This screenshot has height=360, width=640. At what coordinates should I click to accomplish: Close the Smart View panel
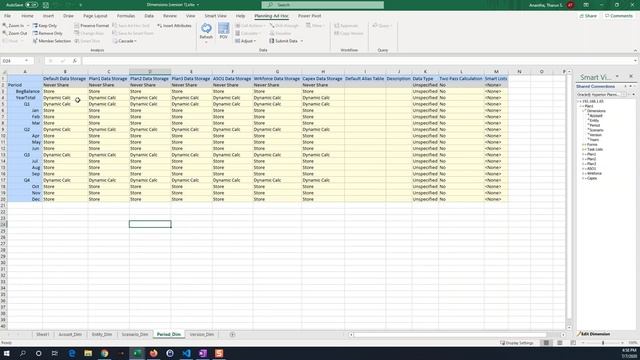click(x=631, y=77)
